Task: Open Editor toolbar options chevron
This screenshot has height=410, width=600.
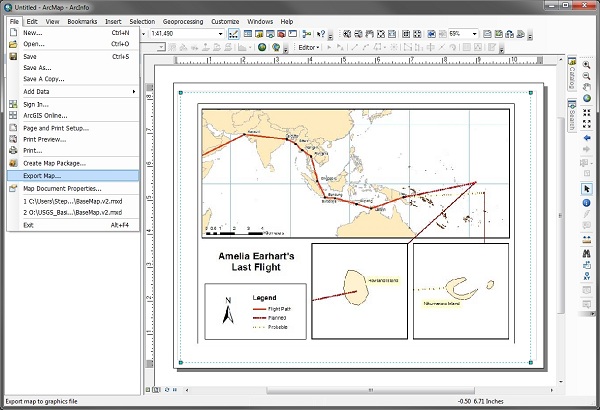Action: tap(502, 49)
